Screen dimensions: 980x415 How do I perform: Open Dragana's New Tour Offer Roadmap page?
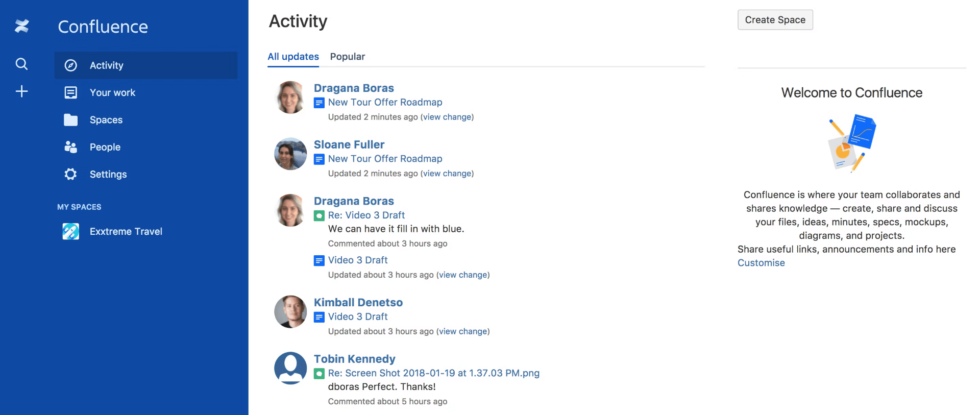click(x=385, y=103)
